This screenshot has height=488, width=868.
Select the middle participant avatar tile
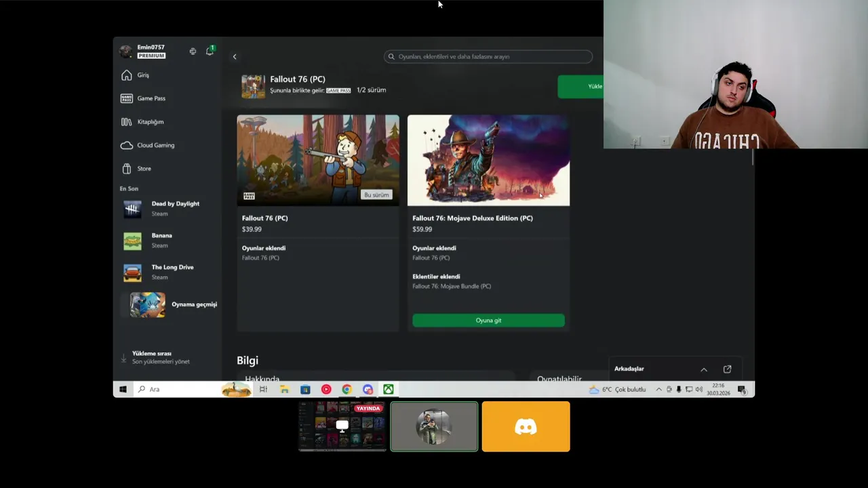tap(434, 426)
